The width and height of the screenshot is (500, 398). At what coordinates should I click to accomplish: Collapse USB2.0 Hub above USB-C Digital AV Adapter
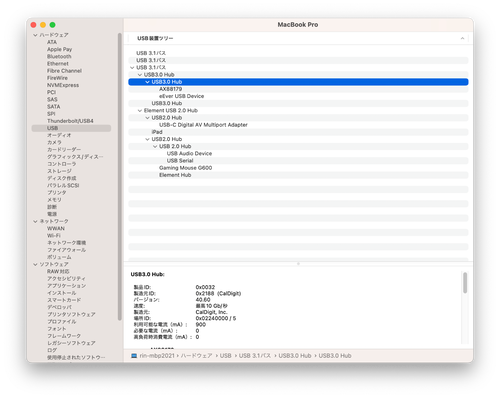click(147, 118)
